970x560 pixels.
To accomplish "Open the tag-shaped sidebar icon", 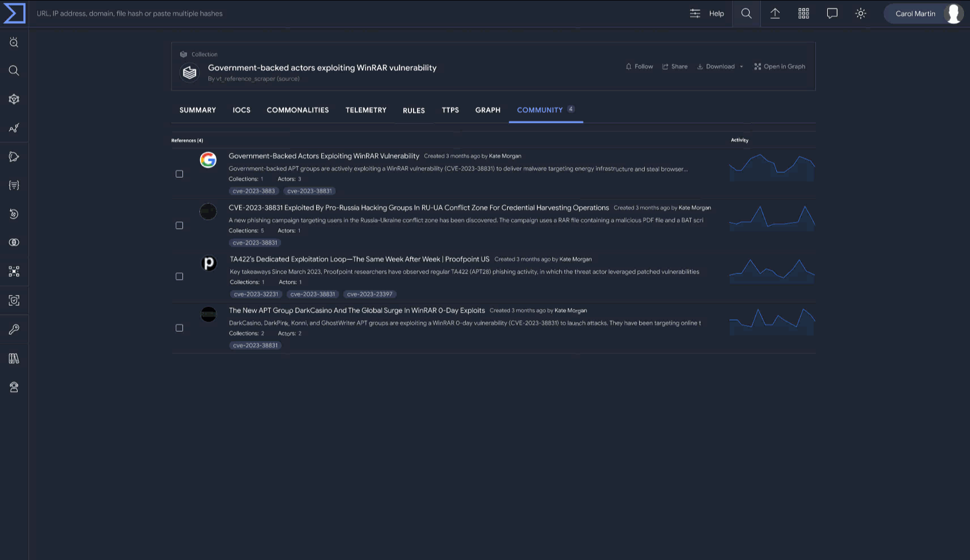I will tap(14, 157).
